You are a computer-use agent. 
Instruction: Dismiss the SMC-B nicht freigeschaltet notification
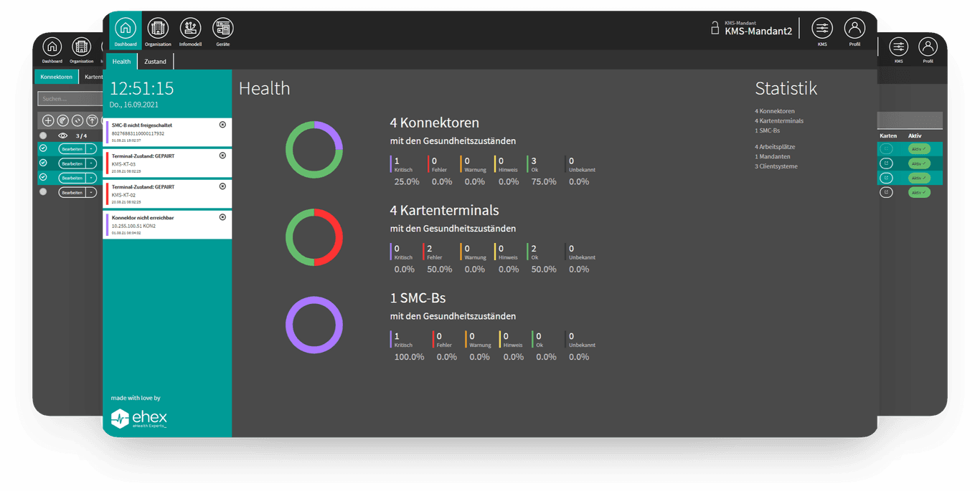click(x=222, y=125)
